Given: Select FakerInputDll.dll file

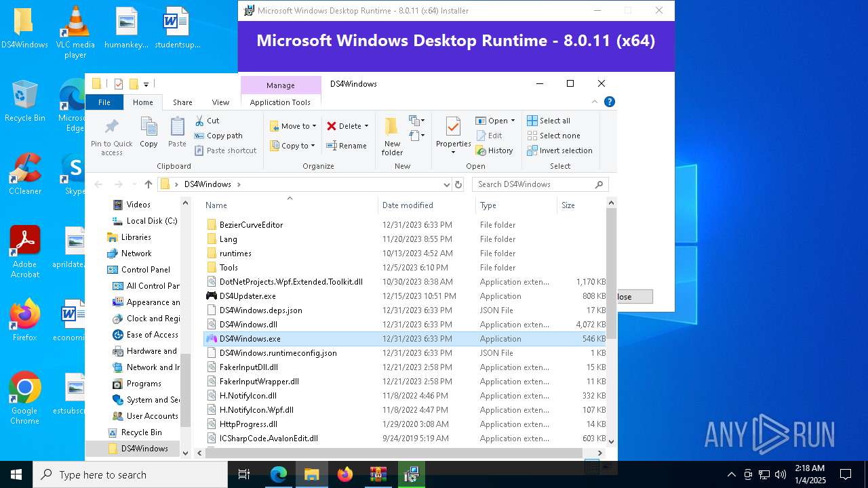Looking at the screenshot, I should [404, 367].
